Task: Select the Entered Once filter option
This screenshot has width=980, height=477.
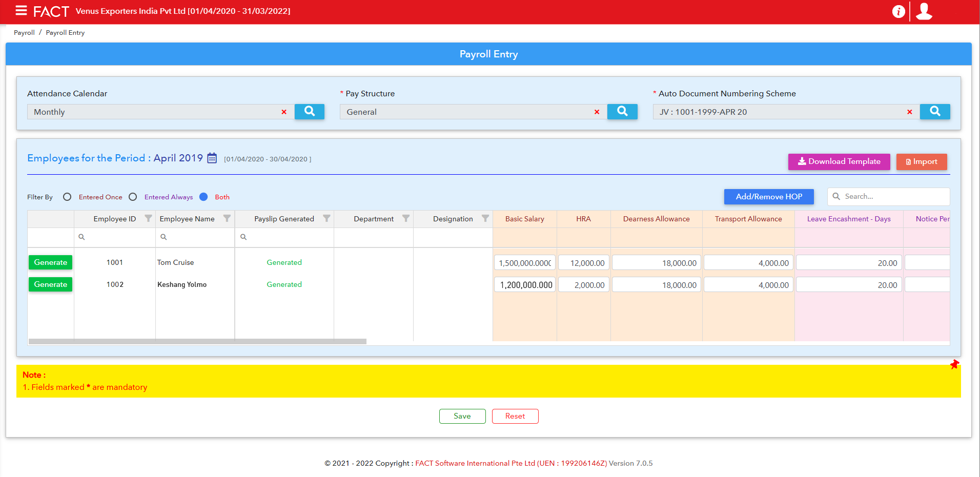Action: pyautogui.click(x=67, y=196)
